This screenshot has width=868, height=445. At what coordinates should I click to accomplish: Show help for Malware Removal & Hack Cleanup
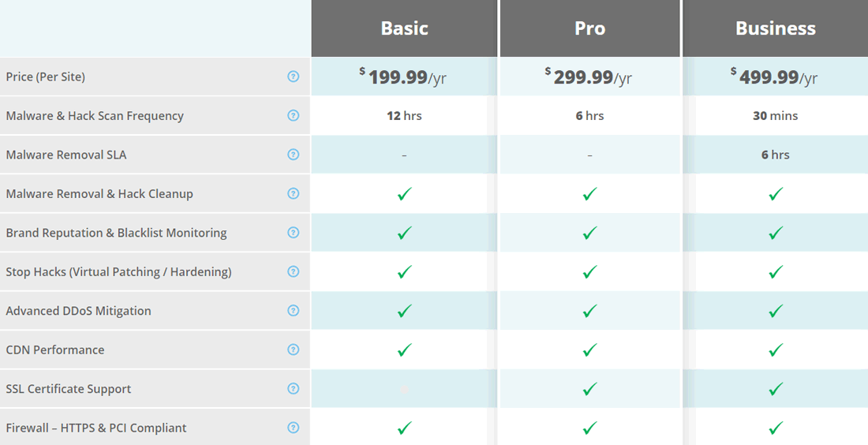point(294,193)
